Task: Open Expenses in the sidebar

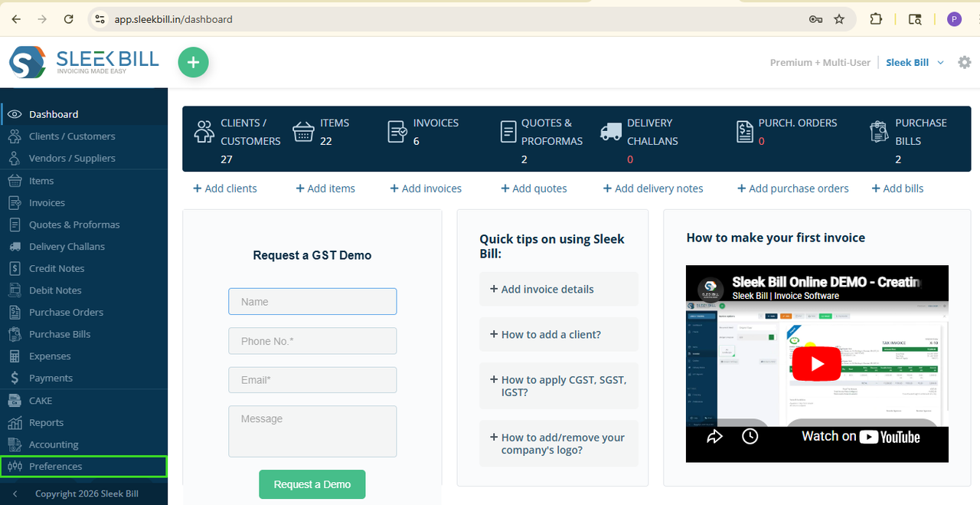Action: 84,356
